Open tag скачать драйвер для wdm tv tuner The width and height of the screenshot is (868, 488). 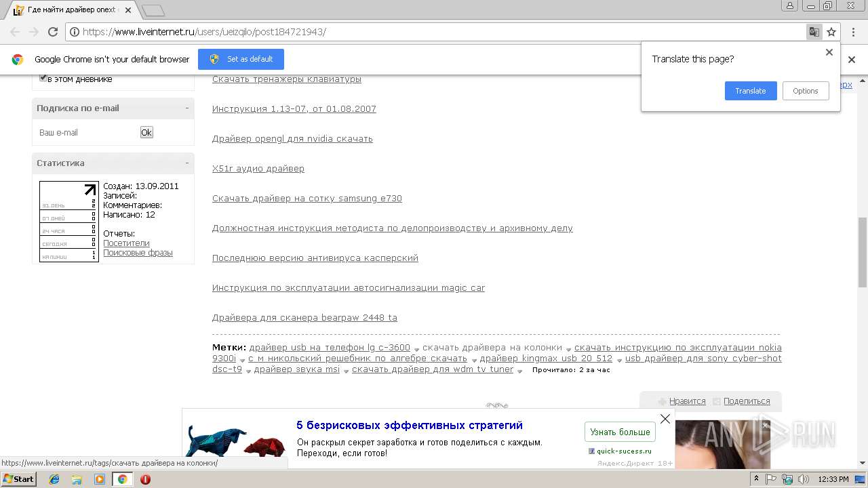click(433, 369)
